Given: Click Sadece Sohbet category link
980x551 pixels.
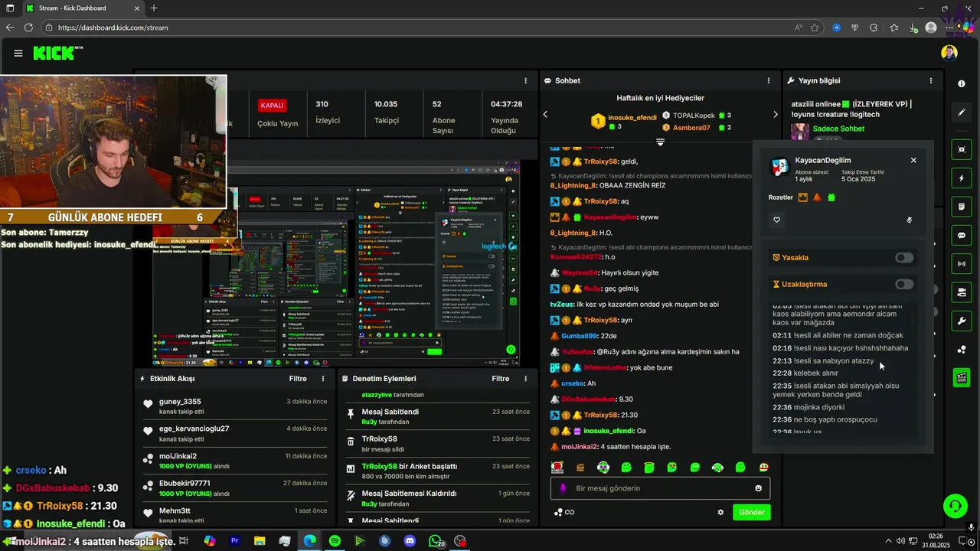Looking at the screenshot, I should point(838,129).
